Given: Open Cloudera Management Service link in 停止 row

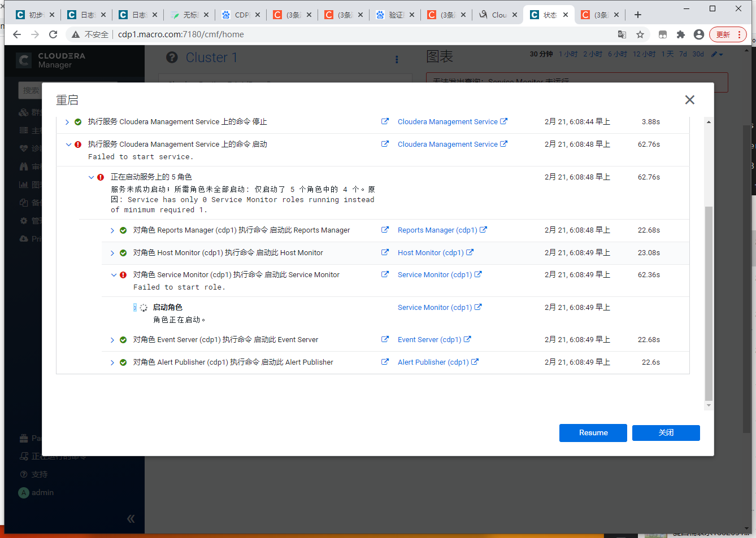Looking at the screenshot, I should pos(452,121).
